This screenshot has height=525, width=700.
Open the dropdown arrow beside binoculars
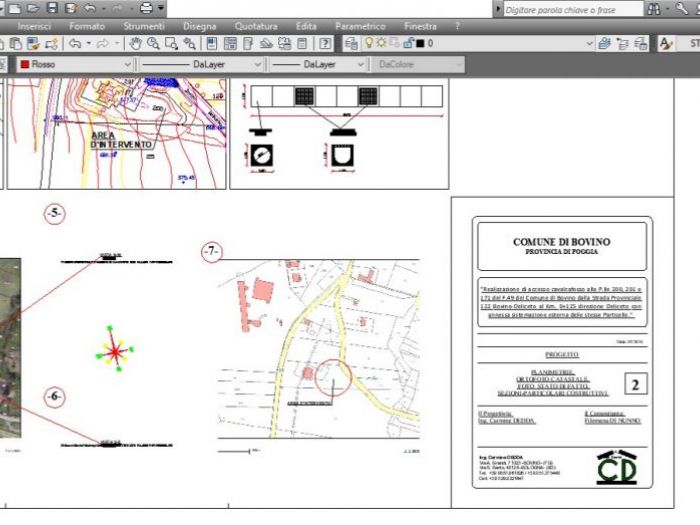(x=667, y=9)
